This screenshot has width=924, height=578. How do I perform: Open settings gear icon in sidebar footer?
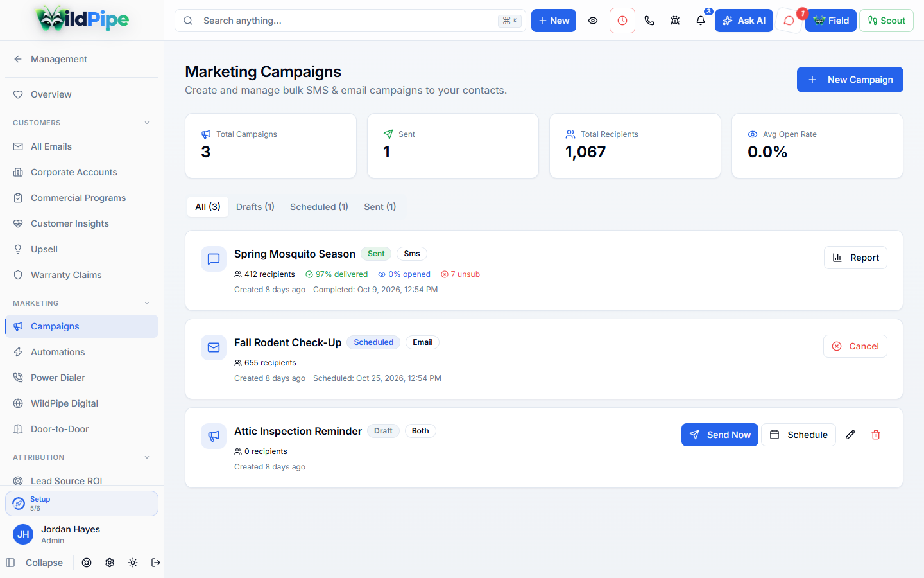(x=110, y=563)
